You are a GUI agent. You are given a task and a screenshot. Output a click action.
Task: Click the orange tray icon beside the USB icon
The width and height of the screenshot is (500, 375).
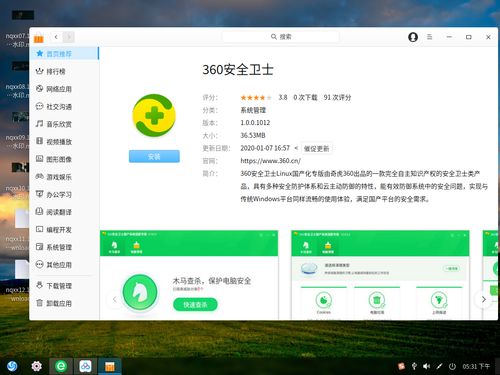401,366
